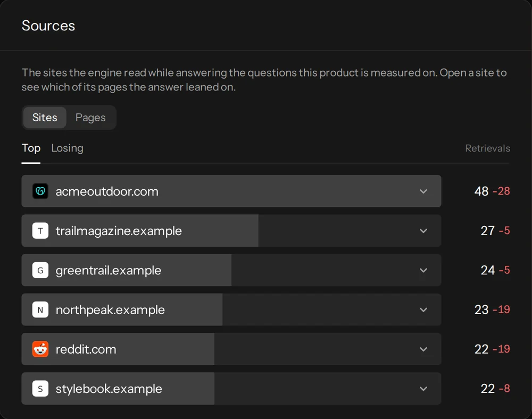
Task: Expand the acmeoutdoor.com row chevron
Action: [423, 191]
